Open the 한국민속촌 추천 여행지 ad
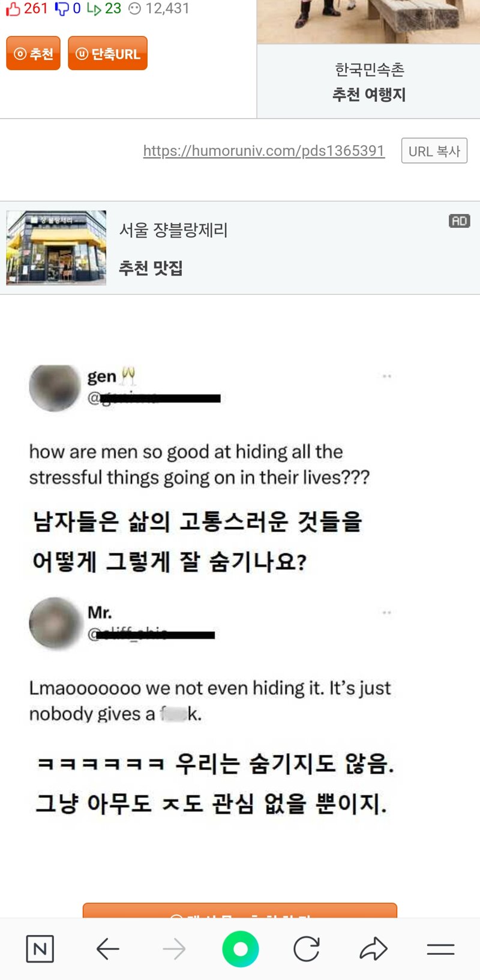Image resolution: width=480 pixels, height=980 pixels. pyautogui.click(x=369, y=82)
